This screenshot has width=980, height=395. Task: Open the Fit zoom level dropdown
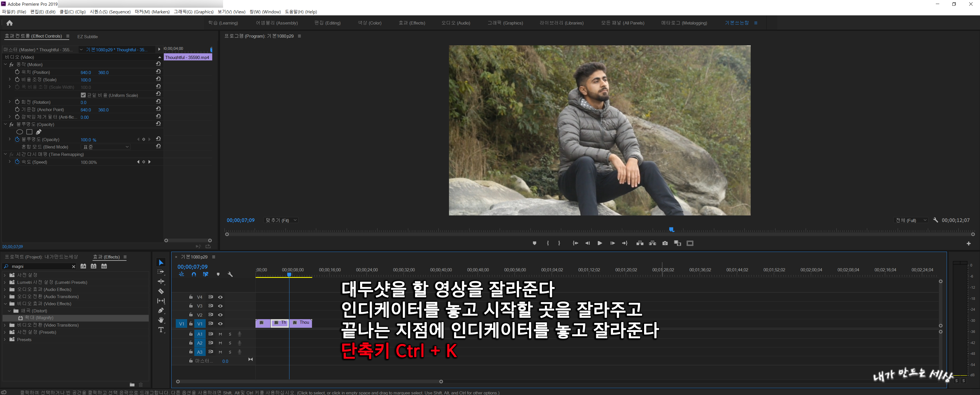pyautogui.click(x=281, y=220)
